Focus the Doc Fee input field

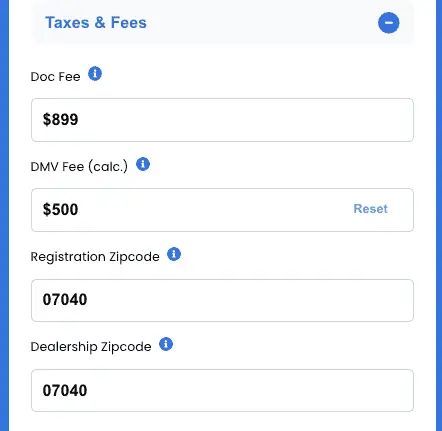pyautogui.click(x=222, y=120)
